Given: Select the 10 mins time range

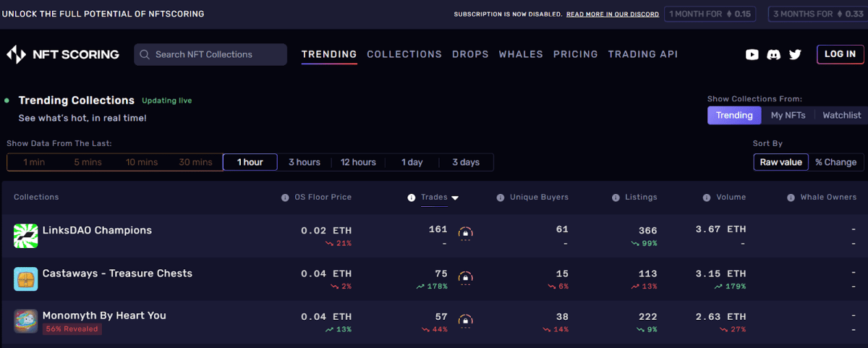Looking at the screenshot, I should 142,162.
